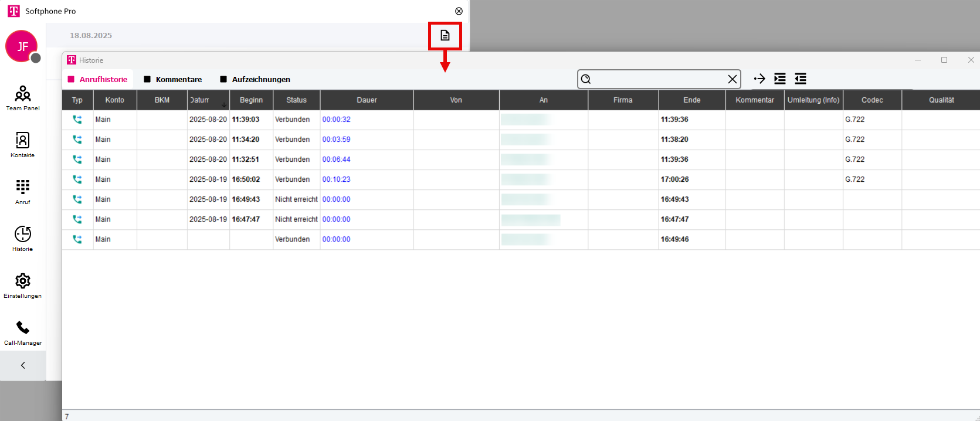Click the arrow export icon beside search
The height and width of the screenshot is (421, 980).
tap(759, 79)
